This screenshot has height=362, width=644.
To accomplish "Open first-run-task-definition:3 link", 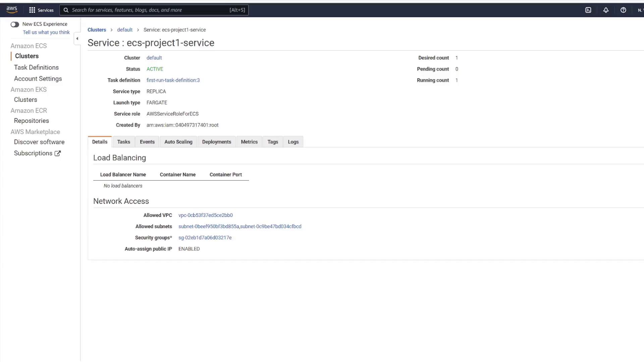I will coord(173,80).
